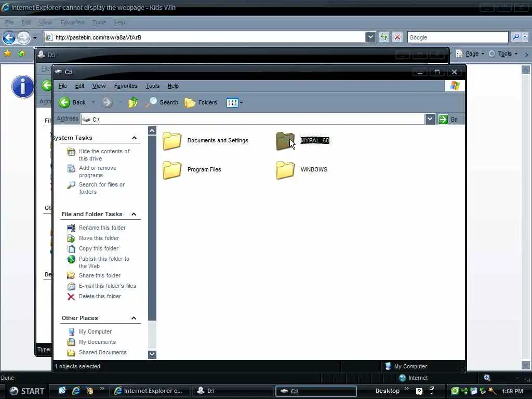Viewport: 532px width, 399px height.
Task: Click the Internet Explorer search magnifier icon
Action: pyautogui.click(x=516, y=37)
